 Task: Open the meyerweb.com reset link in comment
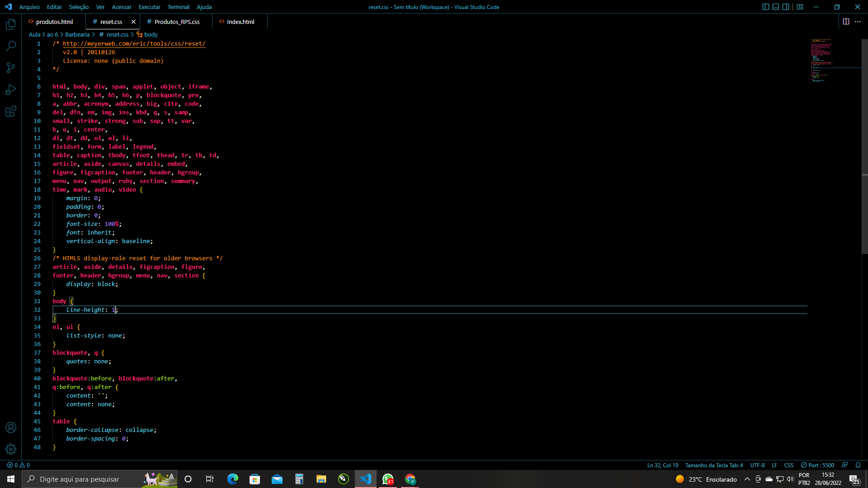(x=134, y=44)
